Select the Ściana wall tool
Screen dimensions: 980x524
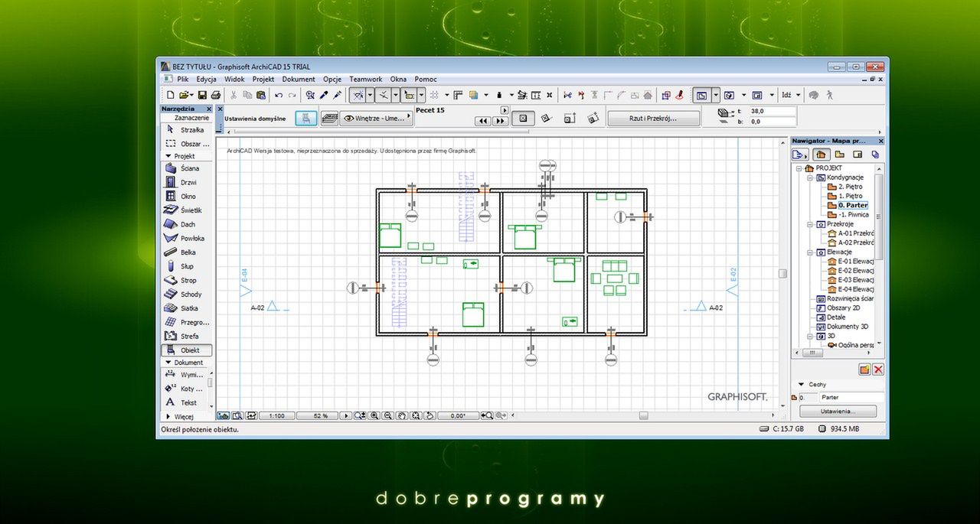coord(187,168)
